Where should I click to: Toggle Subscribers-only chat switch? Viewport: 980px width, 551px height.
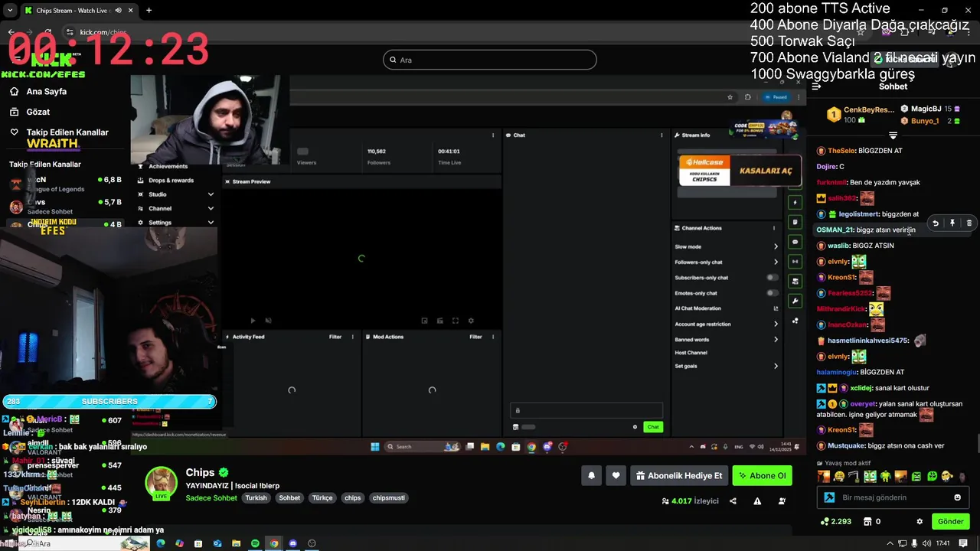773,278
